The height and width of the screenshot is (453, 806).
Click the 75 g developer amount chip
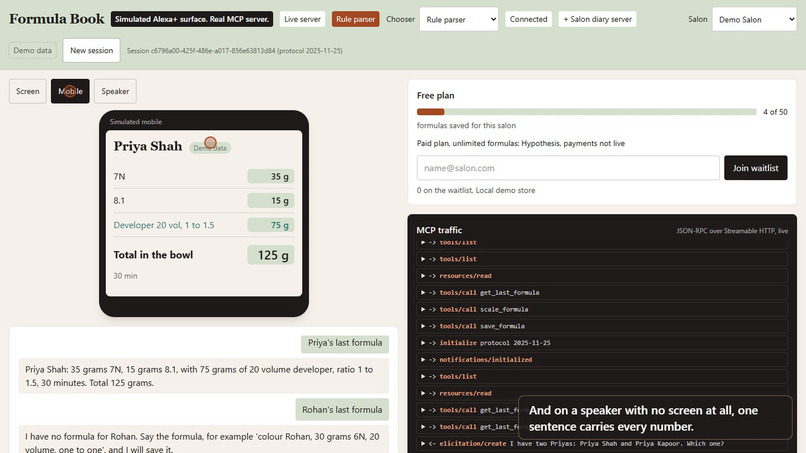point(270,225)
